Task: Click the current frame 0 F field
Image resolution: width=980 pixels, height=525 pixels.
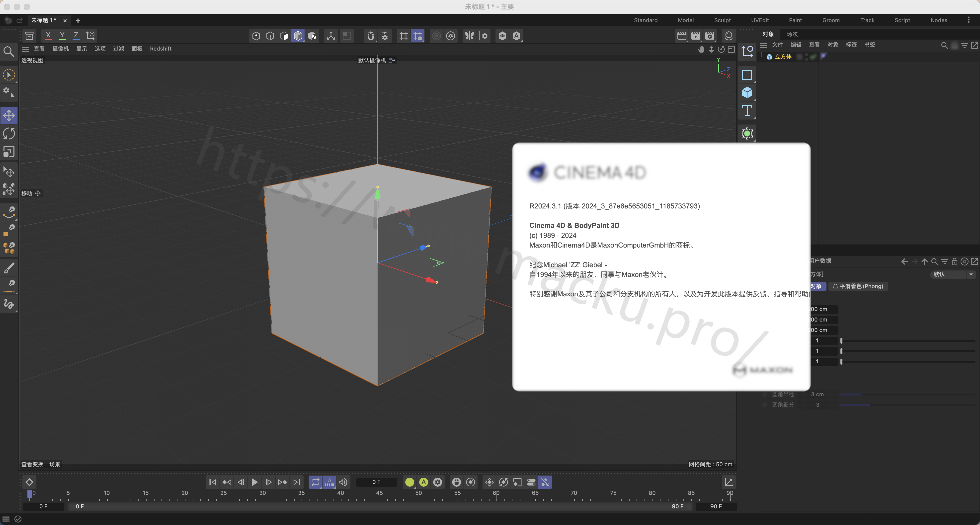Action: click(376, 482)
